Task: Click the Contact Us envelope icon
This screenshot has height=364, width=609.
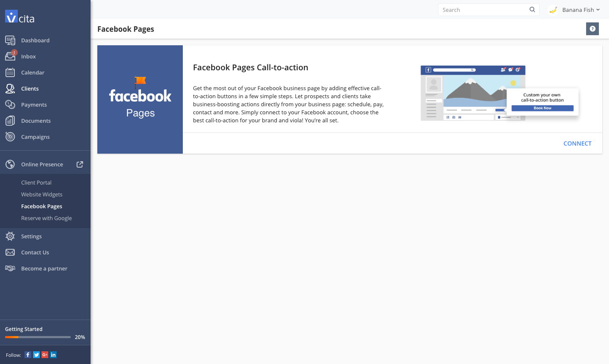Action: point(10,252)
